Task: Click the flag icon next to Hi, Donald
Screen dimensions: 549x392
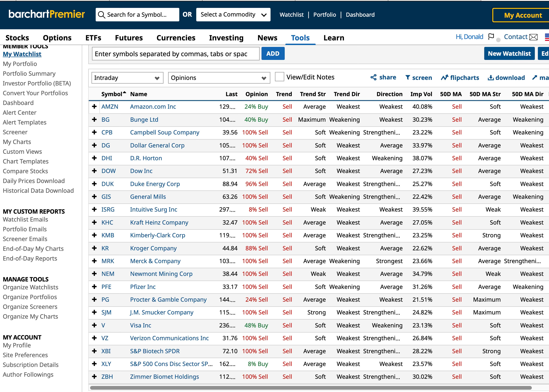Action: (491, 37)
